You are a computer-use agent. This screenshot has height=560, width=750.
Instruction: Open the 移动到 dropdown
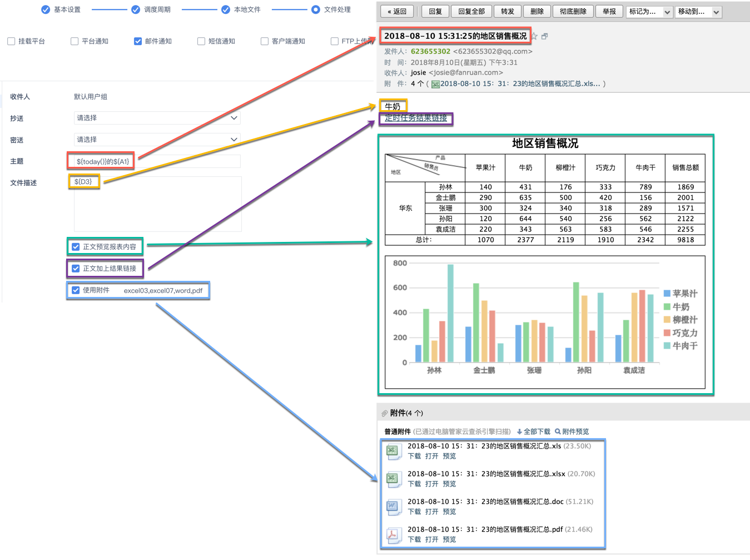click(698, 11)
